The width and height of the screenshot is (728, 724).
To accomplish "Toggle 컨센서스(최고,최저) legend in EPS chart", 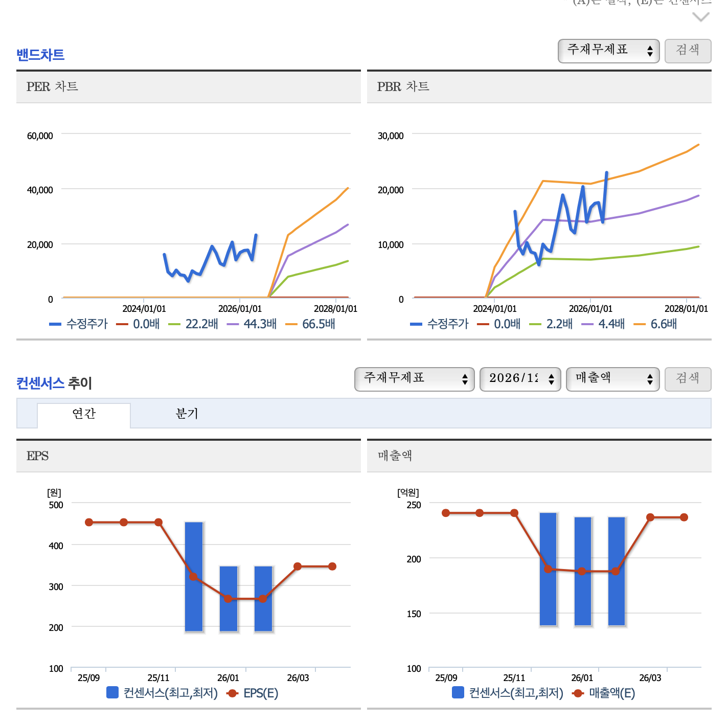I will point(162,693).
